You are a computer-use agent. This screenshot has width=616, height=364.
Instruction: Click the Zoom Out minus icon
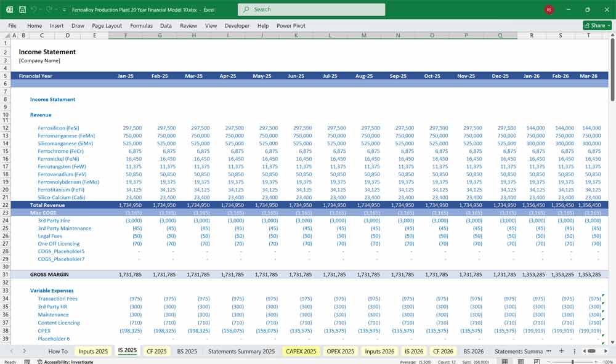pos(549,362)
